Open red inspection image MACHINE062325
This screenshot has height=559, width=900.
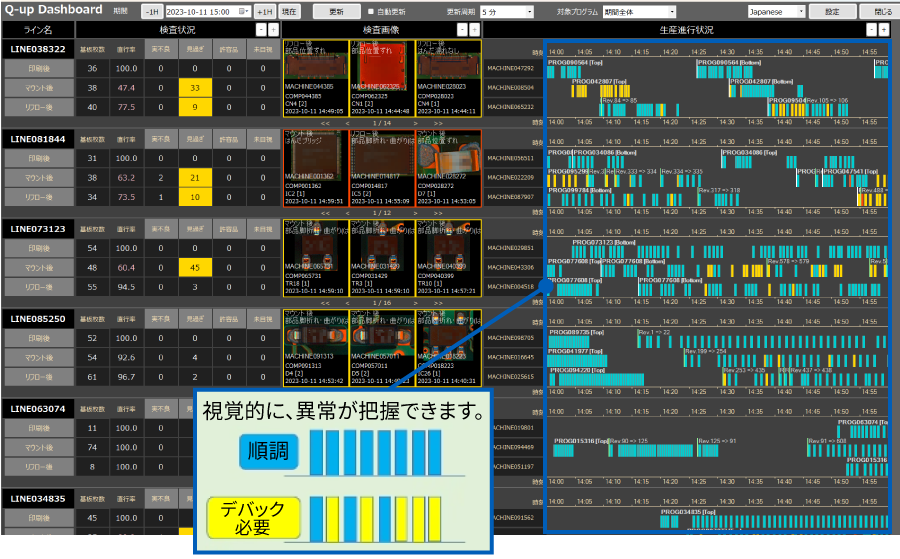click(382, 79)
